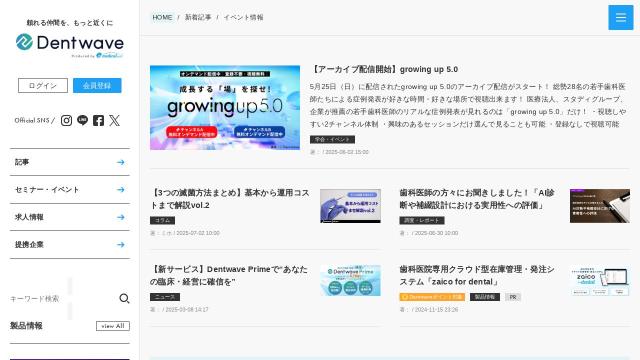Open 【新サービス】Dentwave Prime article title
The image size is (640, 360).
(229, 276)
